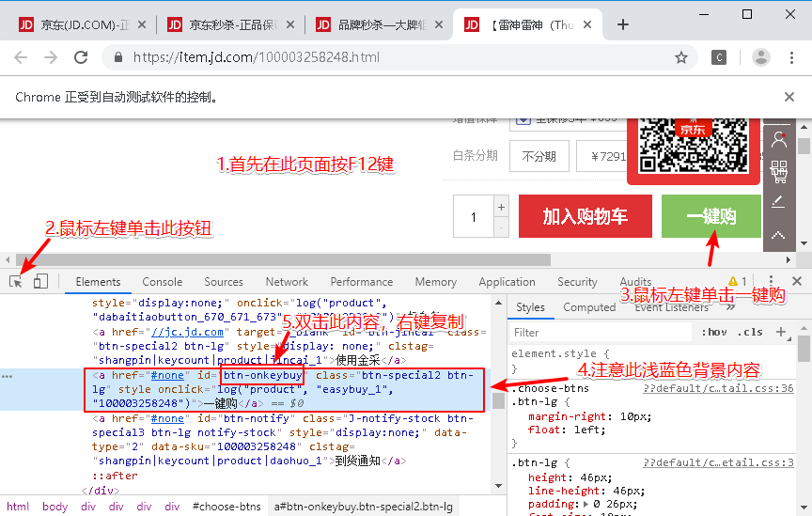812x516 pixels.
Task: Expand the padding shorthand triangle
Action: coord(586,504)
